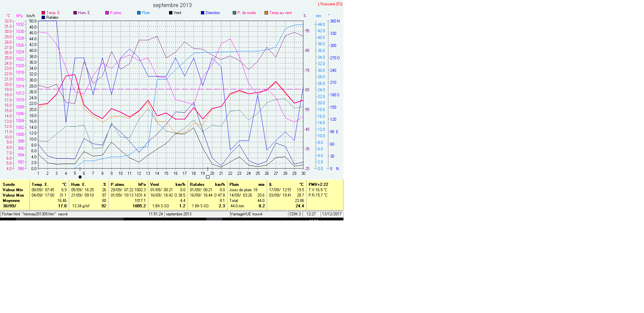Click the red Temp. E. legend swatch
644x313 pixels.
tap(43, 13)
